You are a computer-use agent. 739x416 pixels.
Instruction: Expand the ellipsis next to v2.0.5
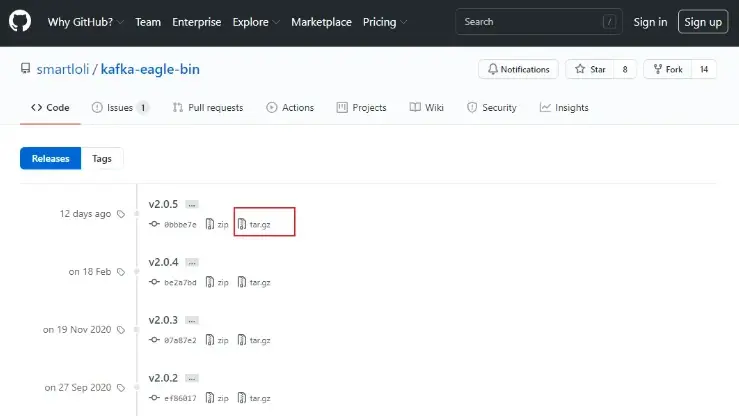click(192, 204)
